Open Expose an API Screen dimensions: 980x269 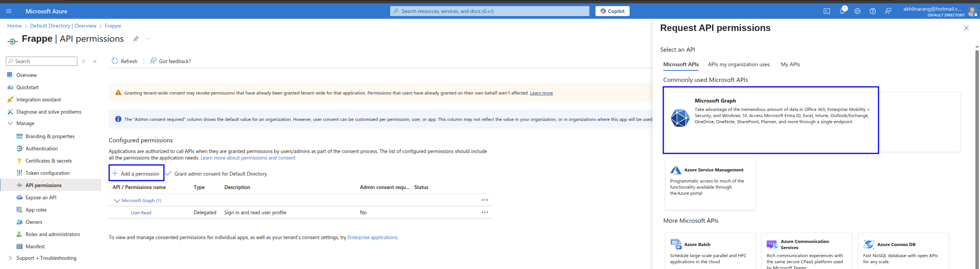tap(41, 197)
